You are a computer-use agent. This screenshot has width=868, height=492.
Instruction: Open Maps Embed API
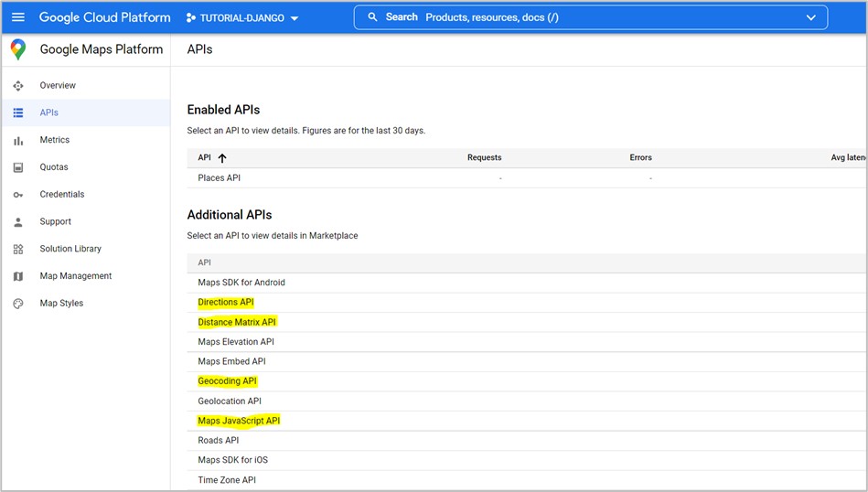232,361
